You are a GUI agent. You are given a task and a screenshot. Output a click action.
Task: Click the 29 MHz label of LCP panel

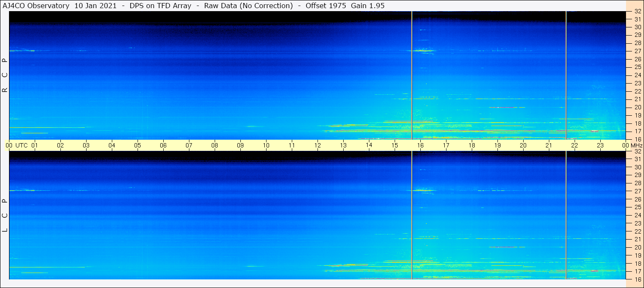637,175
